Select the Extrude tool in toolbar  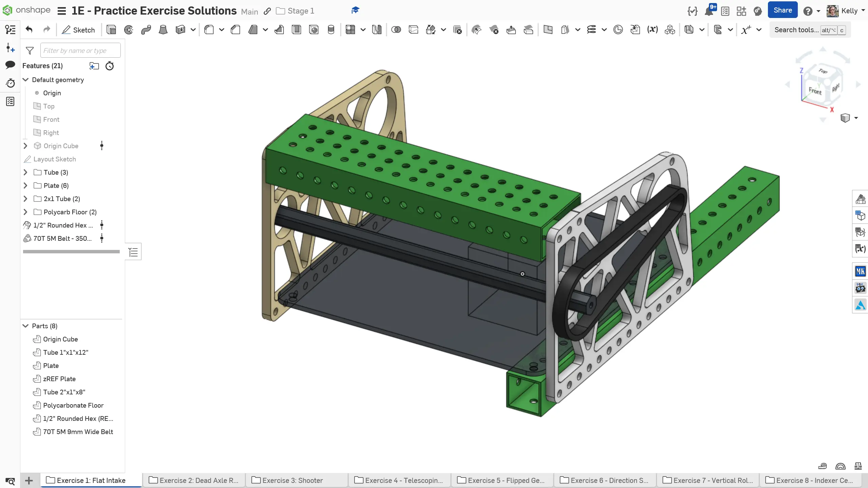111,30
